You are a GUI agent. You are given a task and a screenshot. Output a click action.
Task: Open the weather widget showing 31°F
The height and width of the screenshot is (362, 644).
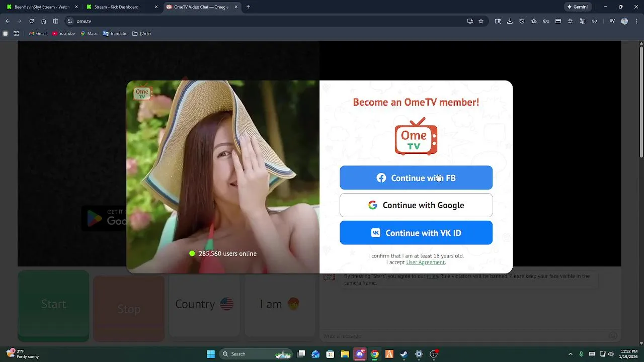(x=22, y=354)
